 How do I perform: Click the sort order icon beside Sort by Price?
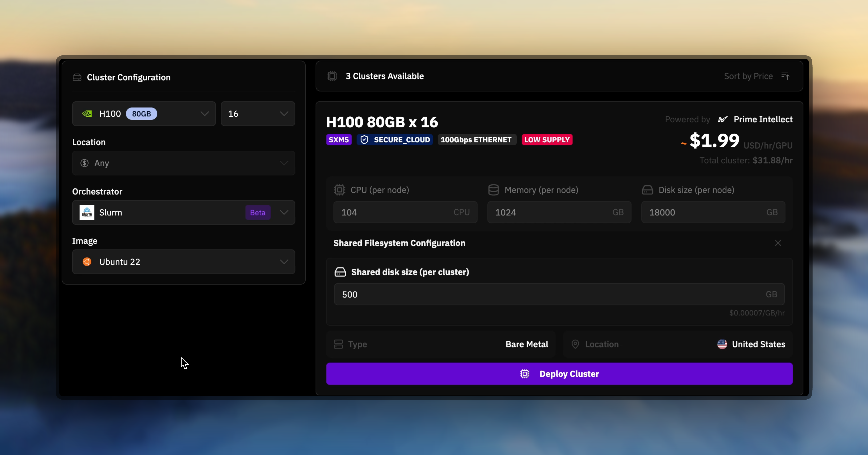(785, 76)
